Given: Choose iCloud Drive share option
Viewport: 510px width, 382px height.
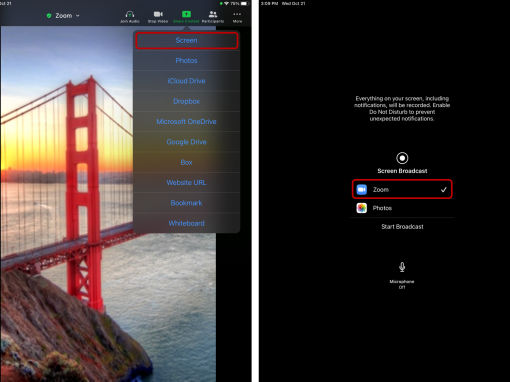Looking at the screenshot, I should pyautogui.click(x=187, y=81).
